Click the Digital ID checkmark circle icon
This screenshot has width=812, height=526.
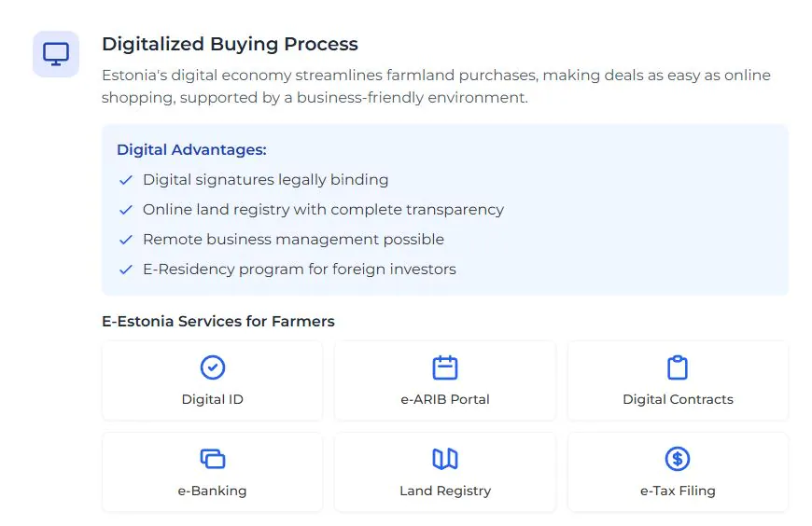tap(212, 367)
